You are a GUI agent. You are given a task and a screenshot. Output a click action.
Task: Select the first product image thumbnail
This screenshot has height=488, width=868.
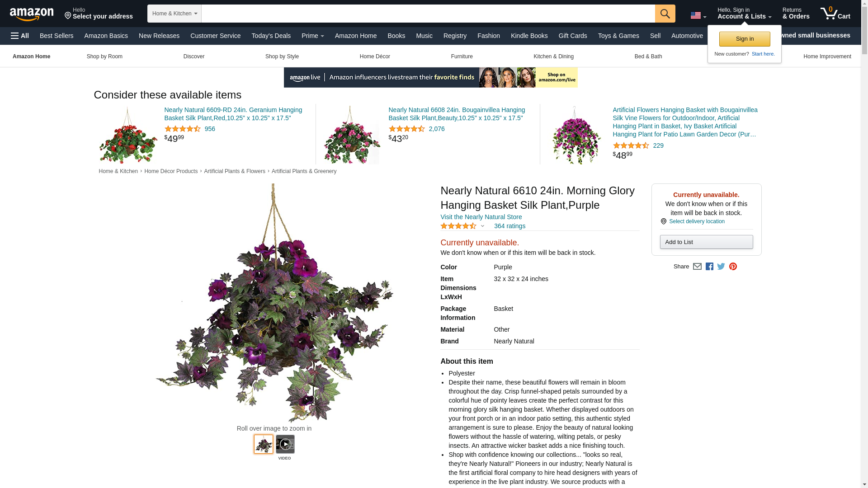tap(263, 444)
